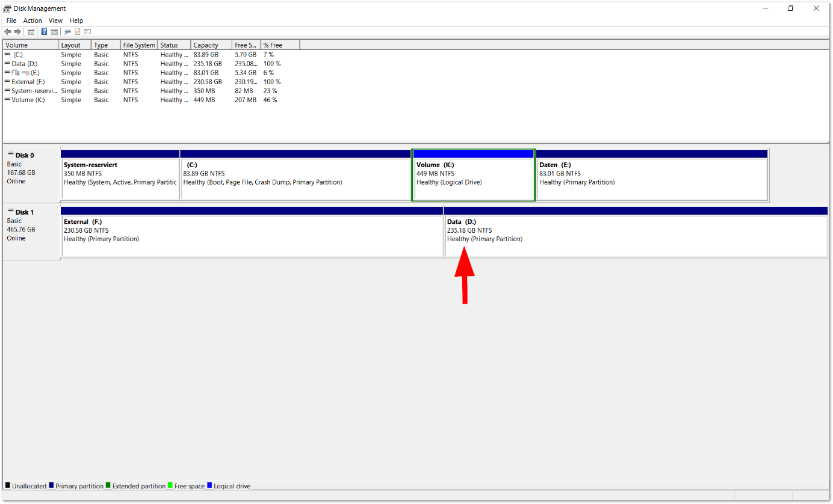Image resolution: width=833 pixels, height=504 pixels.
Task: Click the Show/Hide Action Pane icon
Action: (54, 32)
